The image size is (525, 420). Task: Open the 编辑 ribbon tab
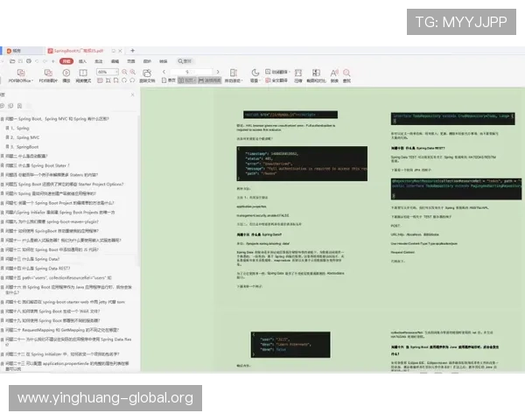click(x=115, y=61)
